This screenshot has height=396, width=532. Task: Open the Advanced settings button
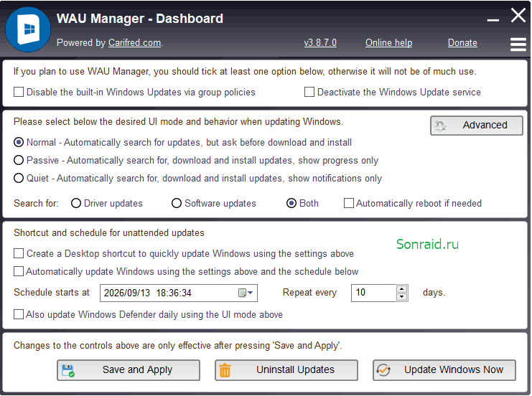pyautogui.click(x=477, y=126)
